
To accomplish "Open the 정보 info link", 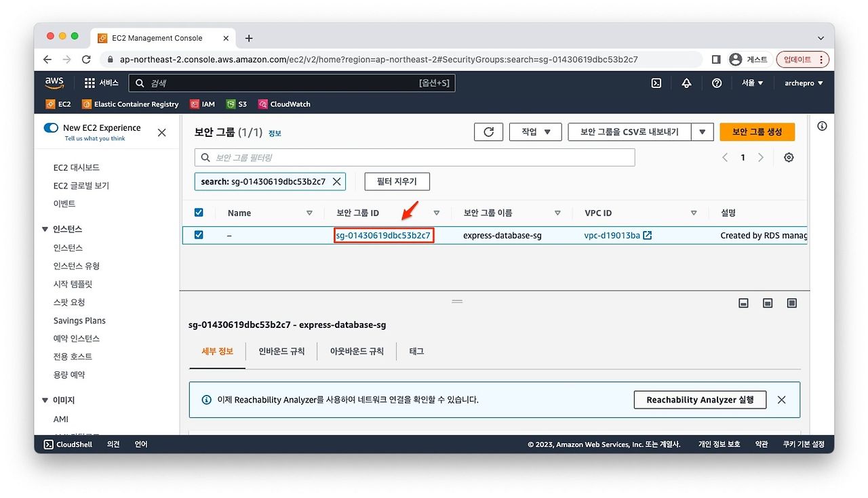I will point(275,133).
